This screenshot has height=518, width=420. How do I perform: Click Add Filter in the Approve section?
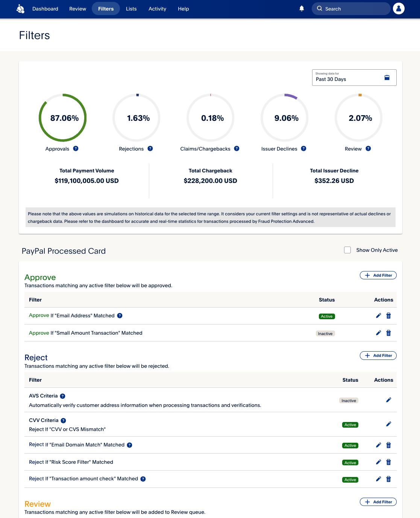(x=378, y=275)
